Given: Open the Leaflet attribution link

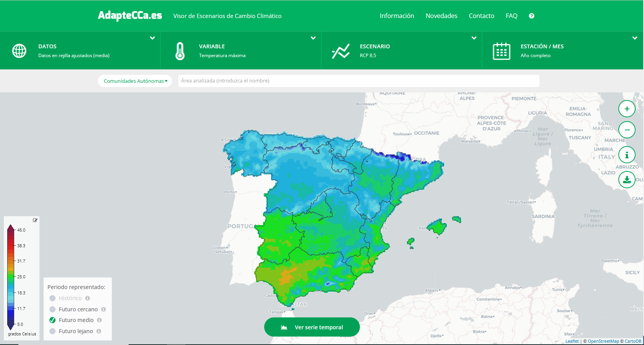Looking at the screenshot, I should point(572,341).
